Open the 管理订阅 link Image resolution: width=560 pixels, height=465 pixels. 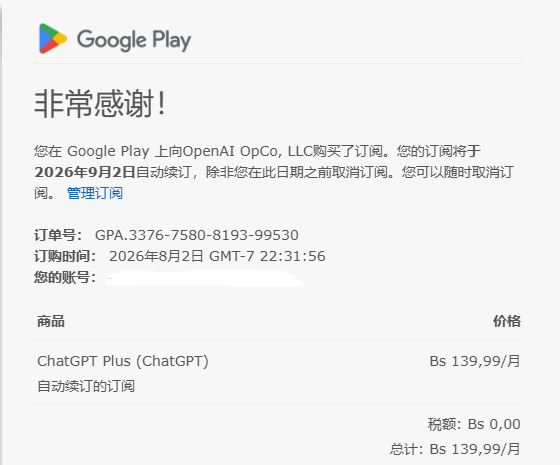point(95,193)
